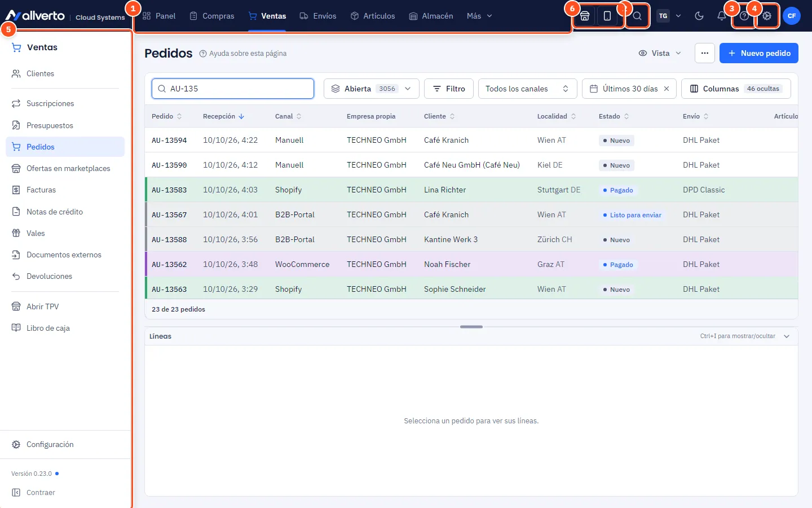Sort orders by Recepción column
812x508 pixels.
pos(223,116)
